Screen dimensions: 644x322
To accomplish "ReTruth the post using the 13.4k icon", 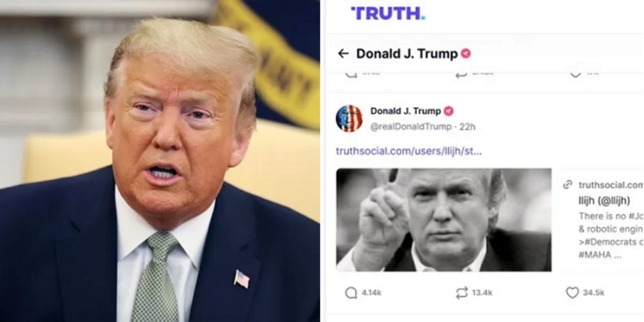I will point(461,292).
